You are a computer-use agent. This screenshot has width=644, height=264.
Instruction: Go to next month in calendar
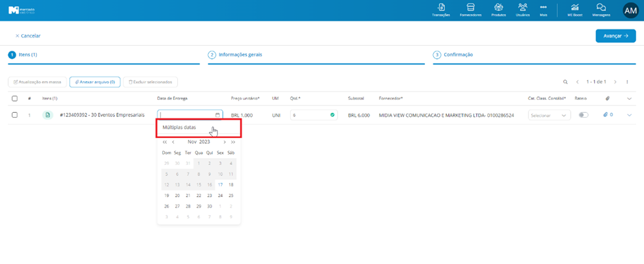pos(224,142)
